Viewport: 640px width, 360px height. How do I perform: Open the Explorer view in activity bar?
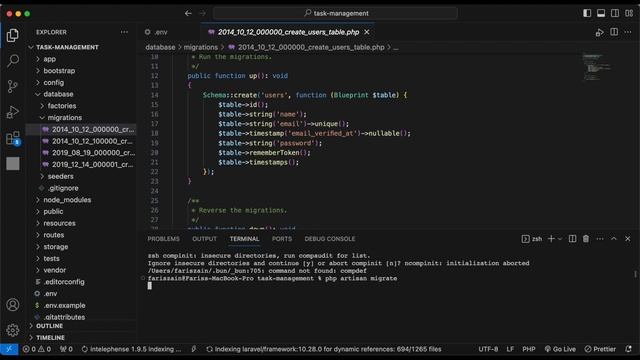click(13, 36)
